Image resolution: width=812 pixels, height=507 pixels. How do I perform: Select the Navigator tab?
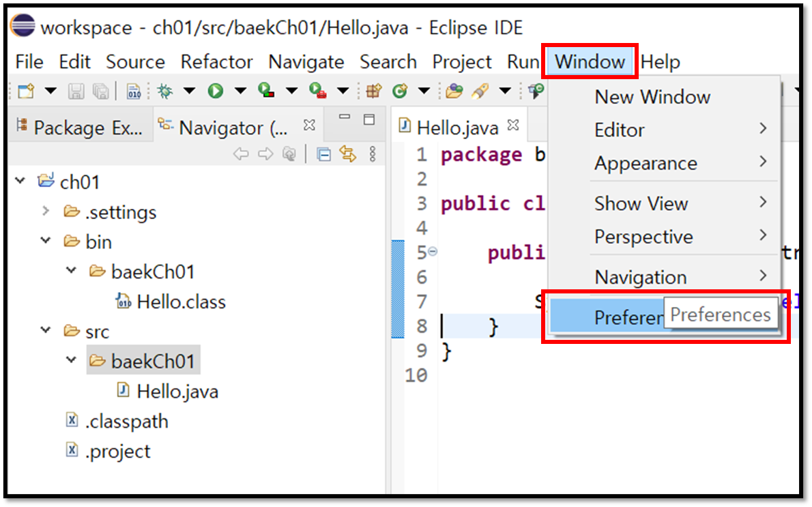coord(222,128)
